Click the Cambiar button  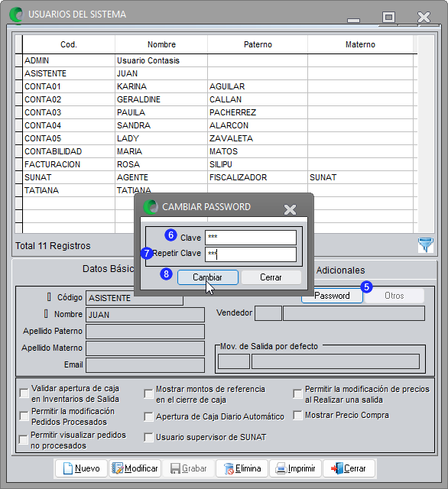coord(208,277)
